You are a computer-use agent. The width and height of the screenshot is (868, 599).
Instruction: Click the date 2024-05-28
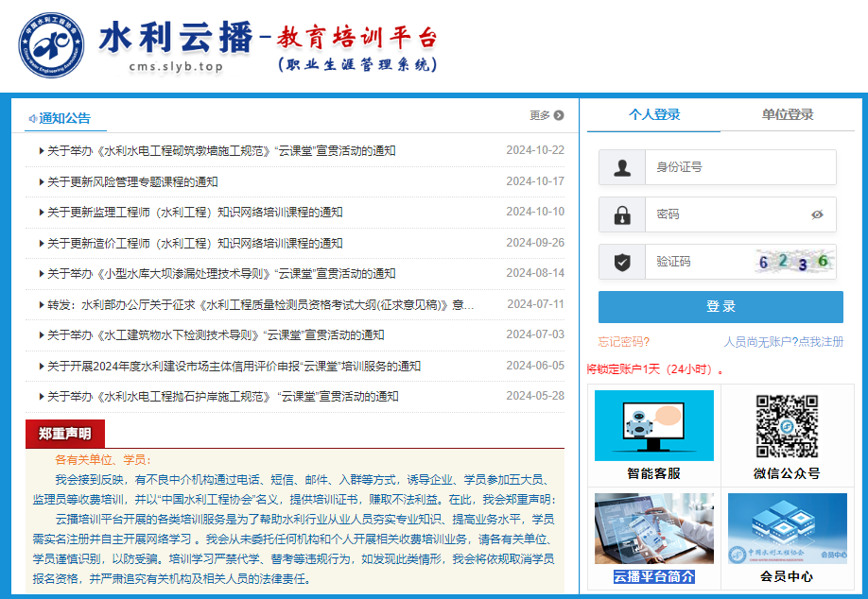[535, 396]
